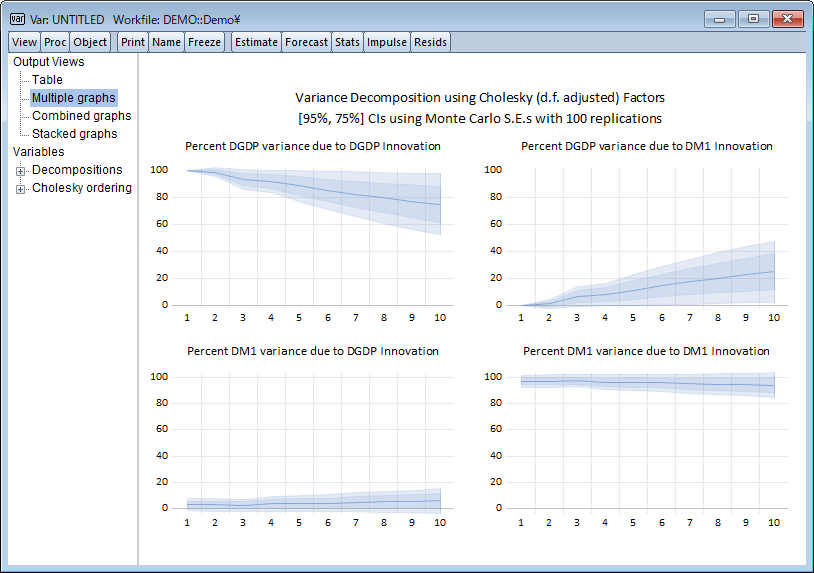Click the Variables heading
Viewport: 814px width, 573px height.
coord(39,152)
